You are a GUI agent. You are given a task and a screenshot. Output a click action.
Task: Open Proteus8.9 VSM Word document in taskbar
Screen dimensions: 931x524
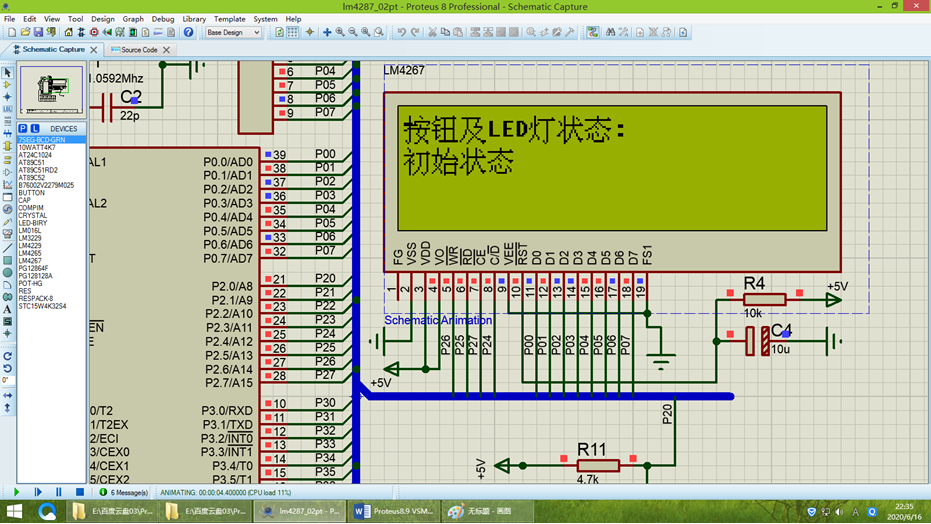pyautogui.click(x=394, y=512)
